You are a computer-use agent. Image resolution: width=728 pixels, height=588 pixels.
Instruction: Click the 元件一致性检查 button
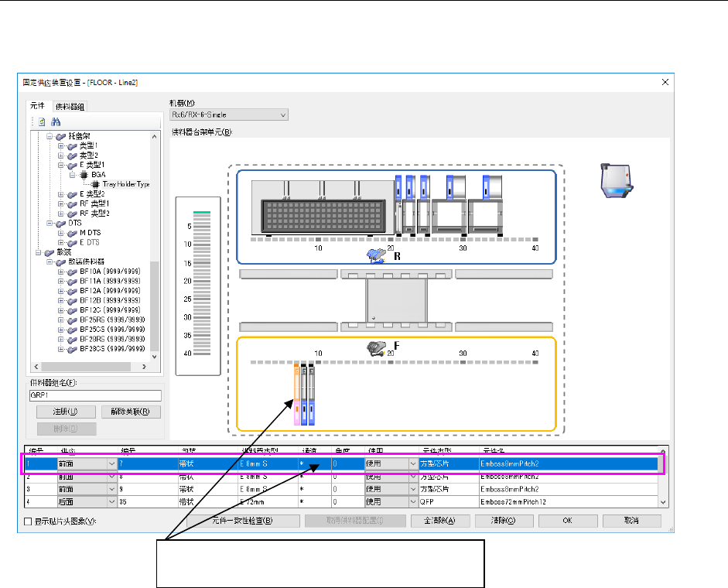pyautogui.click(x=242, y=521)
